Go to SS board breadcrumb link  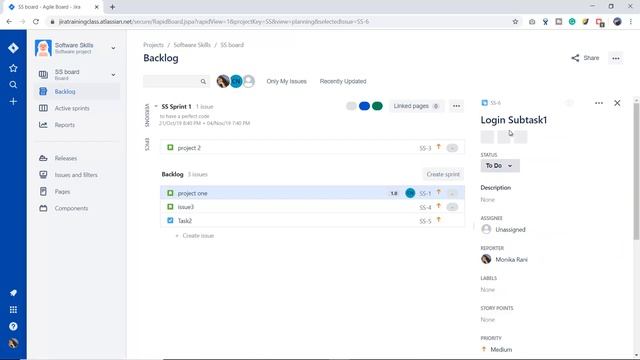coord(232,45)
